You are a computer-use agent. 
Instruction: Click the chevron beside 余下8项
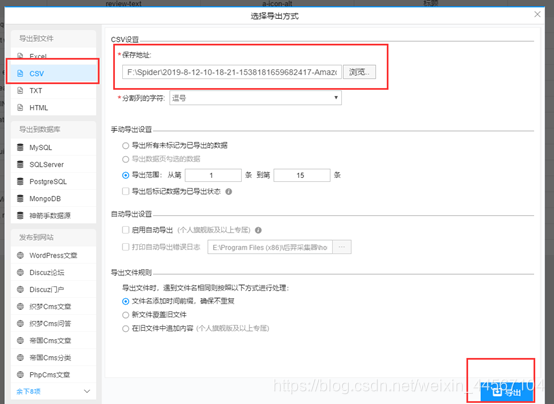(x=87, y=391)
